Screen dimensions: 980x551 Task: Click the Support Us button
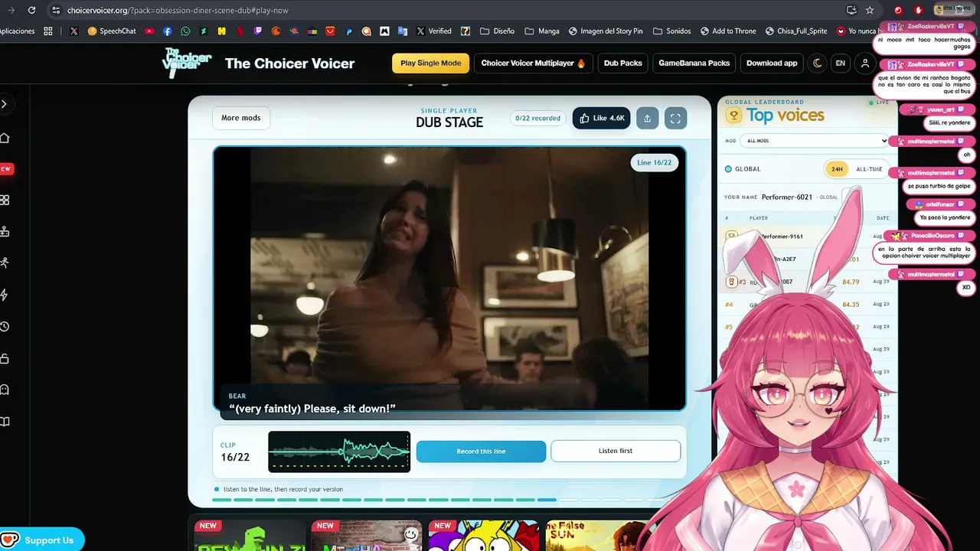click(42, 540)
